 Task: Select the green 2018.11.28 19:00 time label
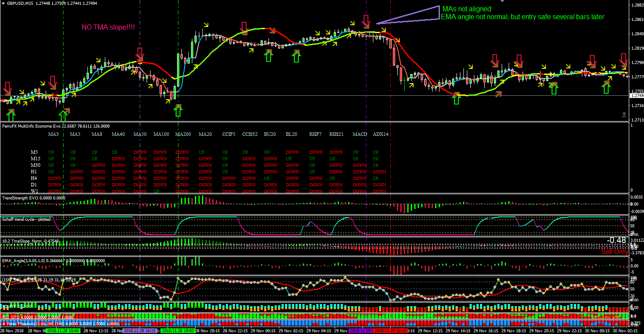[177, 331]
